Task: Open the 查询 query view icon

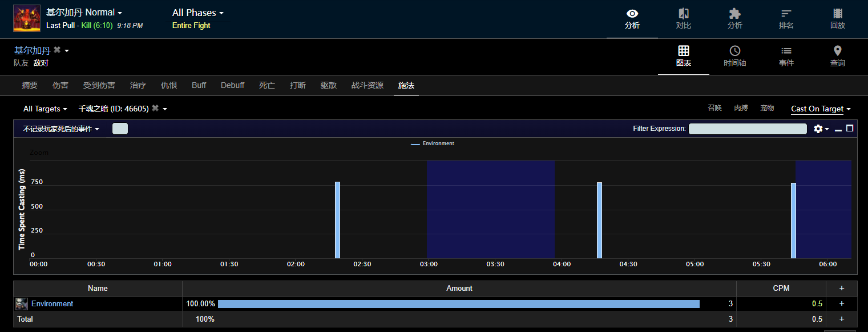Action: [x=837, y=56]
